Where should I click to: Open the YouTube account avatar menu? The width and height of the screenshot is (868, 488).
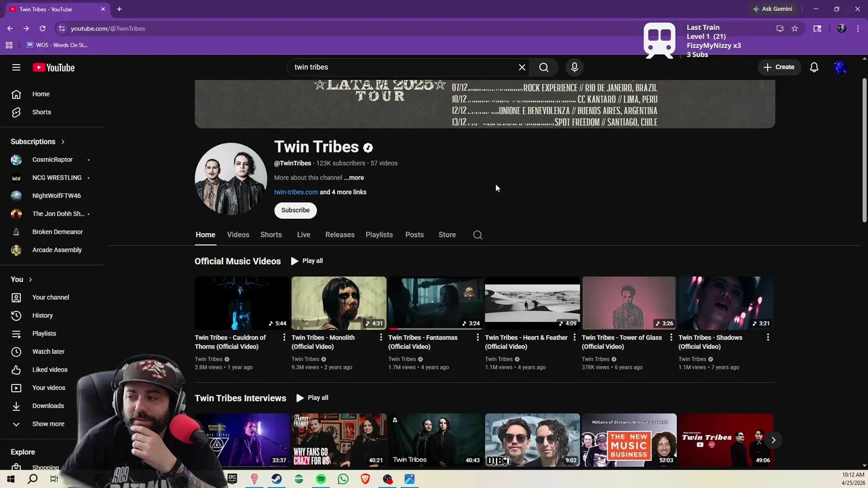click(x=840, y=67)
